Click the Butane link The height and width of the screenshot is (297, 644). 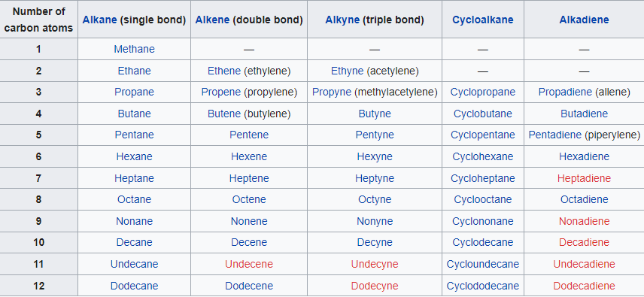click(135, 114)
